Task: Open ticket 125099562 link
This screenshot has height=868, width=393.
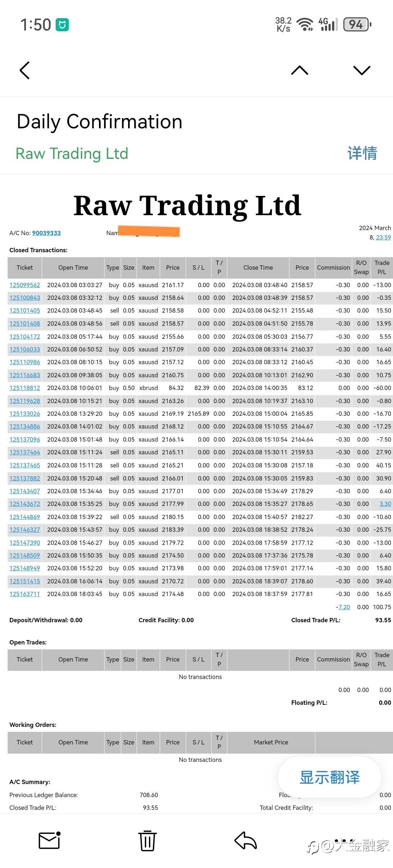Action: click(25, 285)
